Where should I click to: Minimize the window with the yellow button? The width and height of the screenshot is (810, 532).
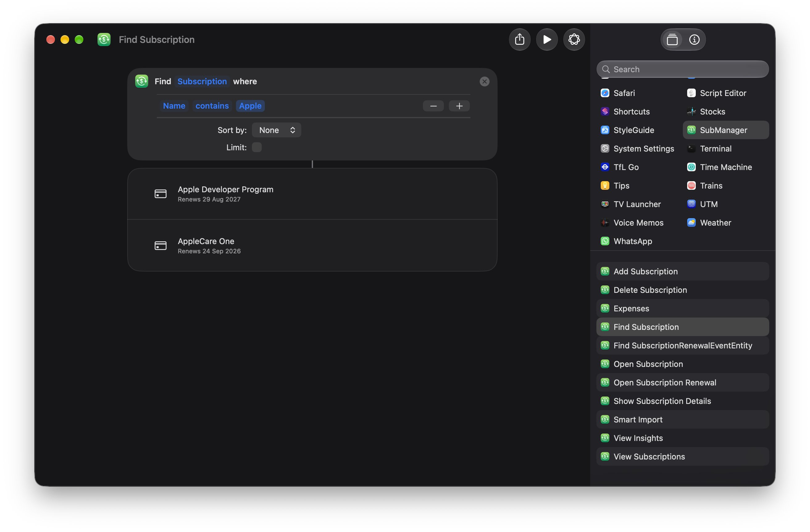(65, 39)
